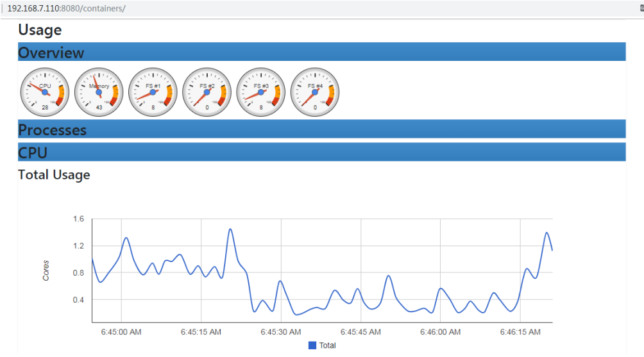Click the 6:45:15 AM axis label
Screen dimensions: 644x357
(201, 332)
